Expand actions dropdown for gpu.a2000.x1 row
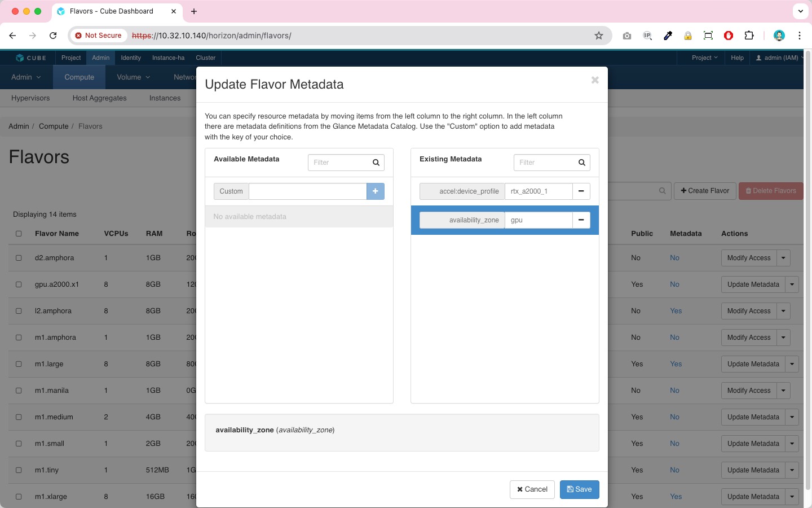 pos(792,284)
